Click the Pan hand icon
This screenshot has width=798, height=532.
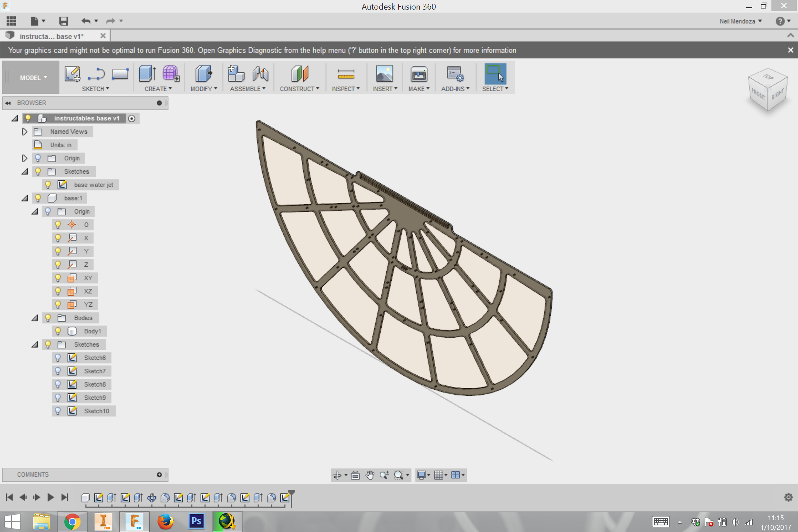tap(370, 475)
